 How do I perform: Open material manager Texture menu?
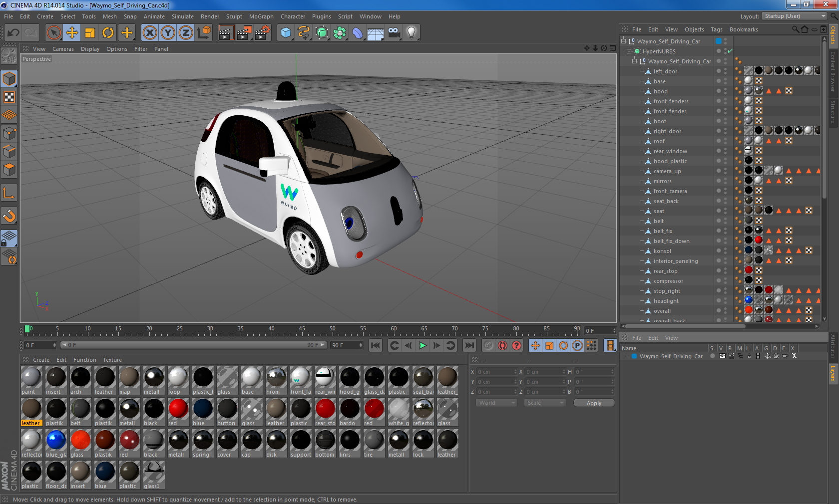point(112,360)
